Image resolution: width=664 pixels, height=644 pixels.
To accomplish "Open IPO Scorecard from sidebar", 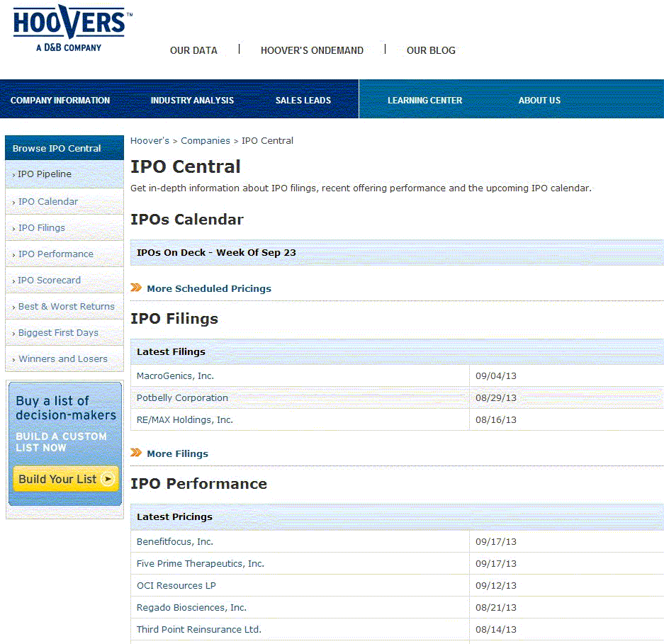I will click(x=50, y=281).
